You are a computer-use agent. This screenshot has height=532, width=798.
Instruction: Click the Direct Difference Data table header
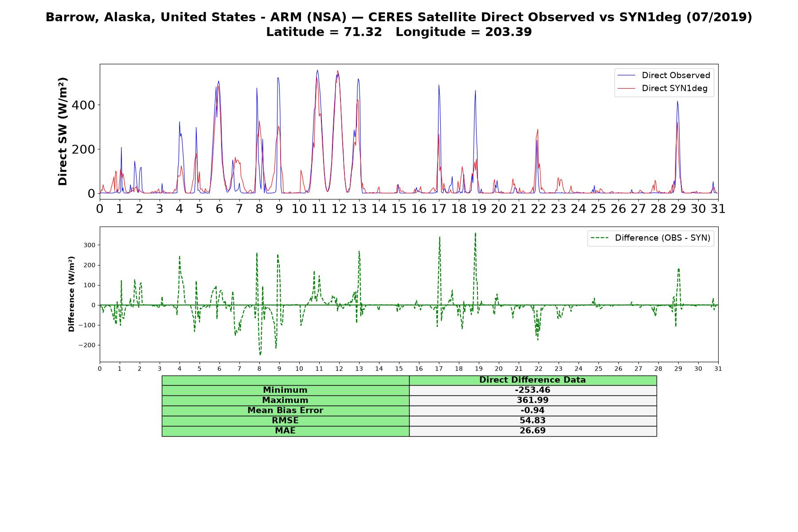[x=532, y=380]
